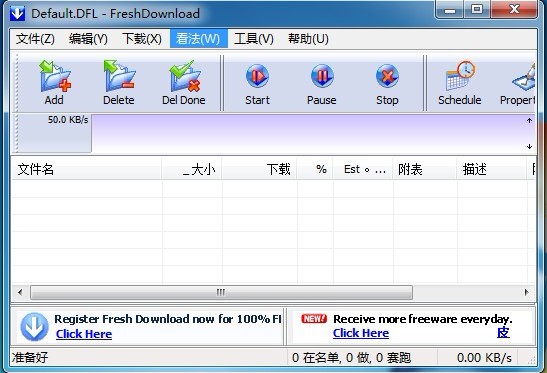Click the Register Fresh Download Click Here link
The height and width of the screenshot is (373, 547).
click(x=84, y=334)
